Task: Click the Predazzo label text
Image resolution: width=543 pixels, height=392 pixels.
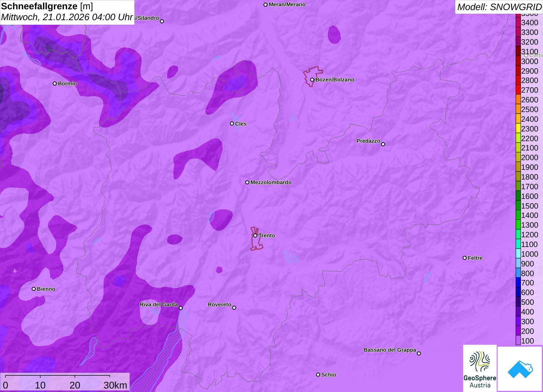Action: pyautogui.click(x=368, y=141)
